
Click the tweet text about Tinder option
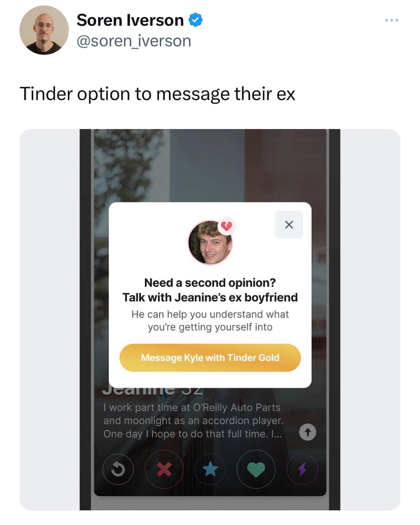pyautogui.click(x=157, y=94)
